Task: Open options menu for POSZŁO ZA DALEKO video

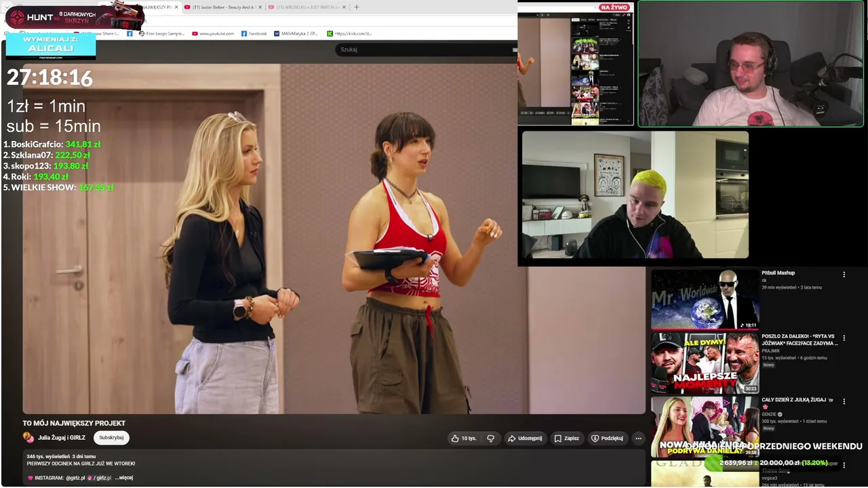Action: 844,338
